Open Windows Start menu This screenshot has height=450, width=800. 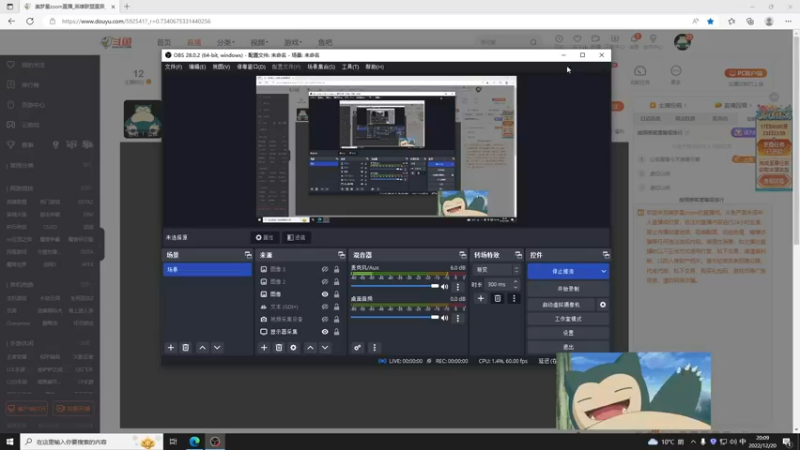[x=10, y=441]
